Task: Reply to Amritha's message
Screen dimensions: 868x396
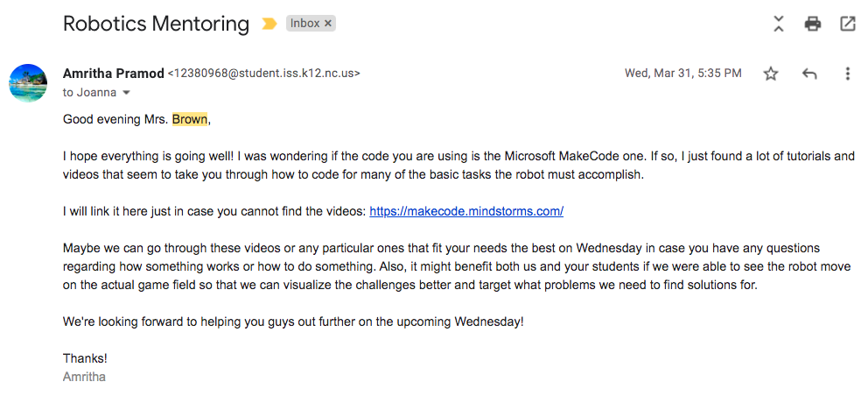Action: point(809,74)
